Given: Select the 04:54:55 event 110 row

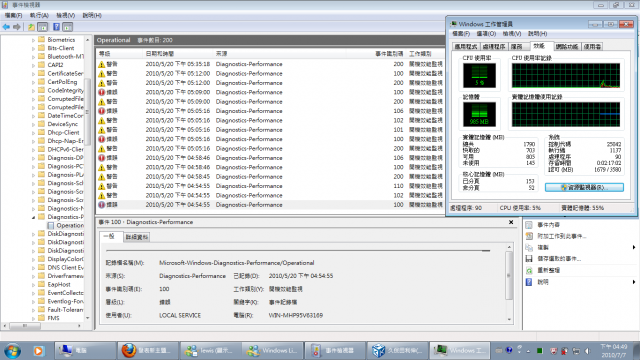Looking at the screenshot, I should coord(271,186).
